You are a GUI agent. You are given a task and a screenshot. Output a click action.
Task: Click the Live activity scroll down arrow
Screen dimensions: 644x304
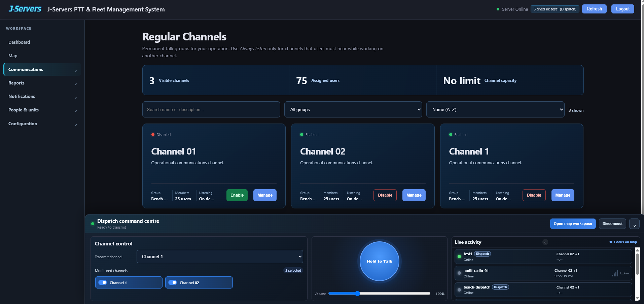[637, 298]
